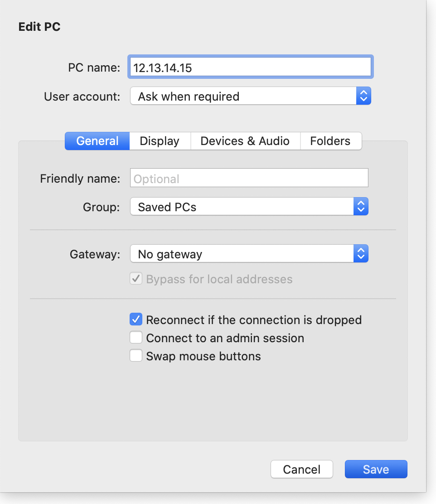Enable Swap mouse buttons
Image resolution: width=436 pixels, height=504 pixels.
[x=136, y=355]
